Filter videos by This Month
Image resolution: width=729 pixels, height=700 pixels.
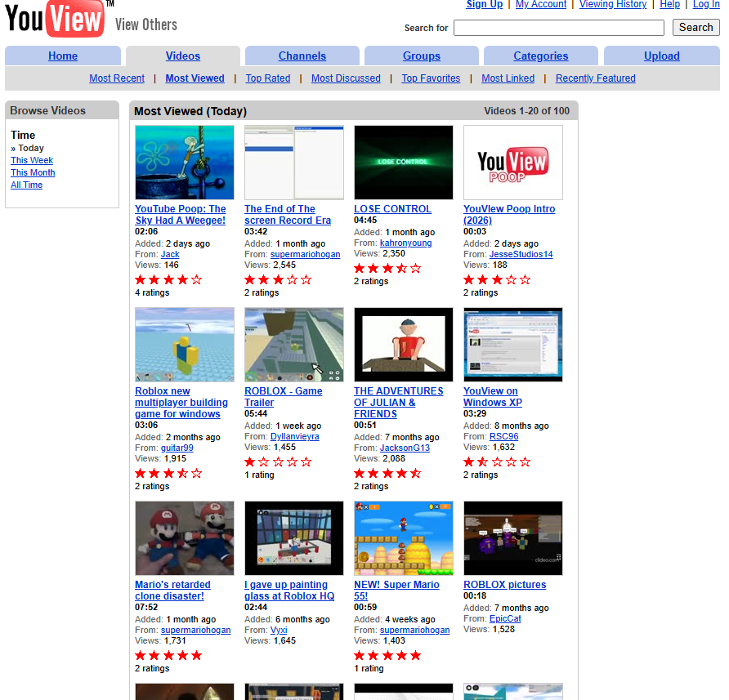click(x=33, y=172)
